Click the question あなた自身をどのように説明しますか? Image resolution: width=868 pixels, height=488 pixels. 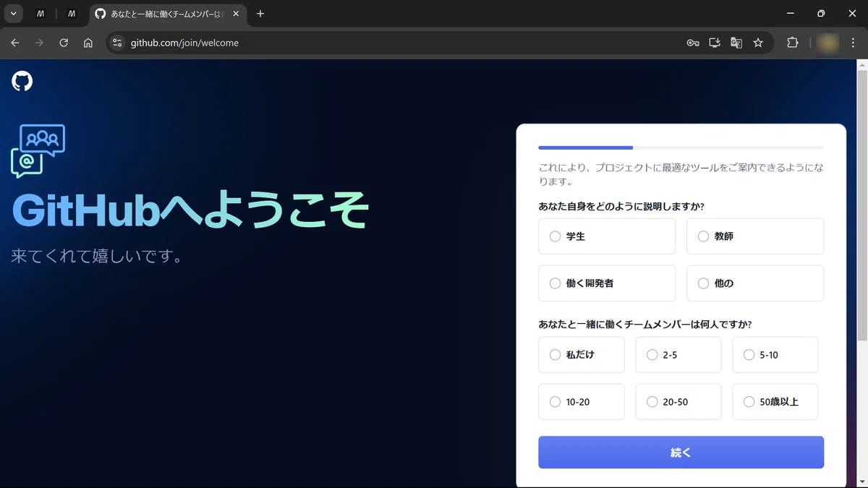(x=621, y=206)
